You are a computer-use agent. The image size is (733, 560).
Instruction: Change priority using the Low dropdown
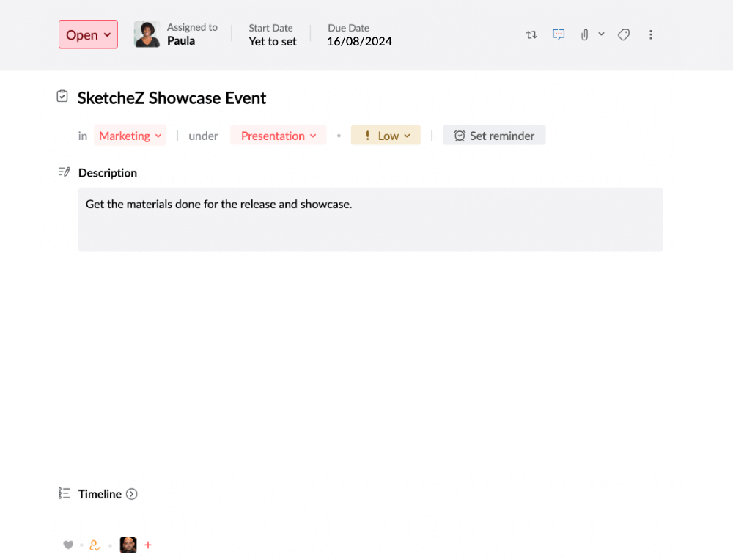(386, 136)
